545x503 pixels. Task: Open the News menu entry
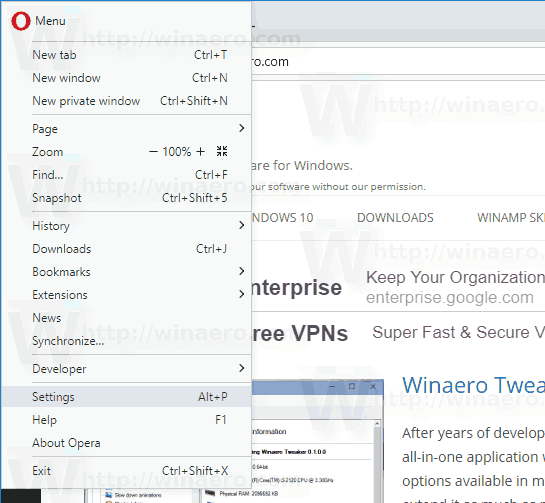tap(127, 318)
